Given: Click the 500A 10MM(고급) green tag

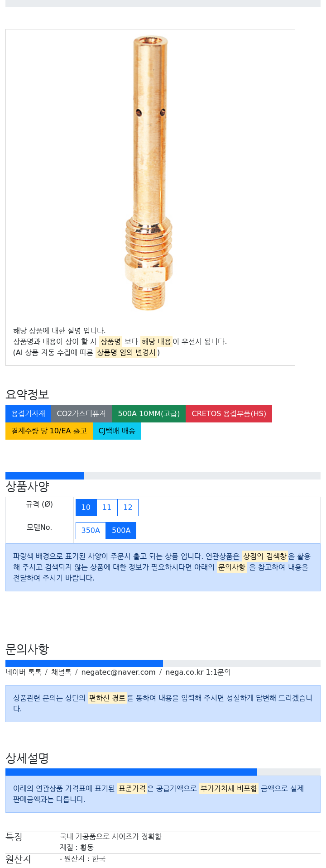Looking at the screenshot, I should [149, 414].
